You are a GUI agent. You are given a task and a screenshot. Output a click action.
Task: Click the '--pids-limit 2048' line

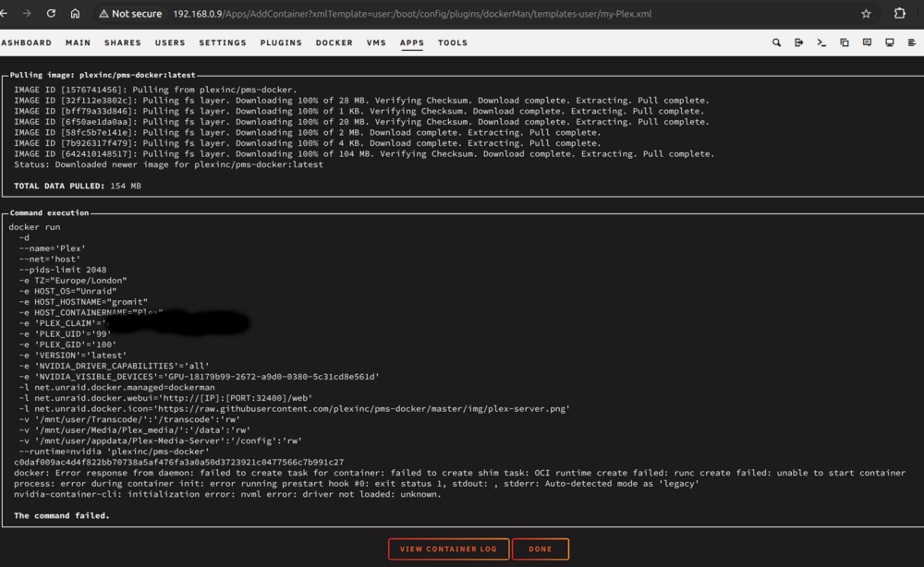tap(63, 270)
